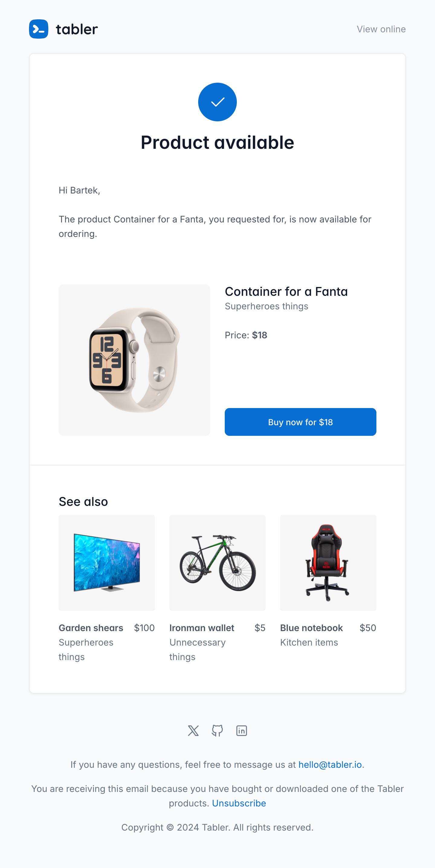The image size is (435, 868).
Task: Click the Unsubscribe link
Action: (x=239, y=803)
